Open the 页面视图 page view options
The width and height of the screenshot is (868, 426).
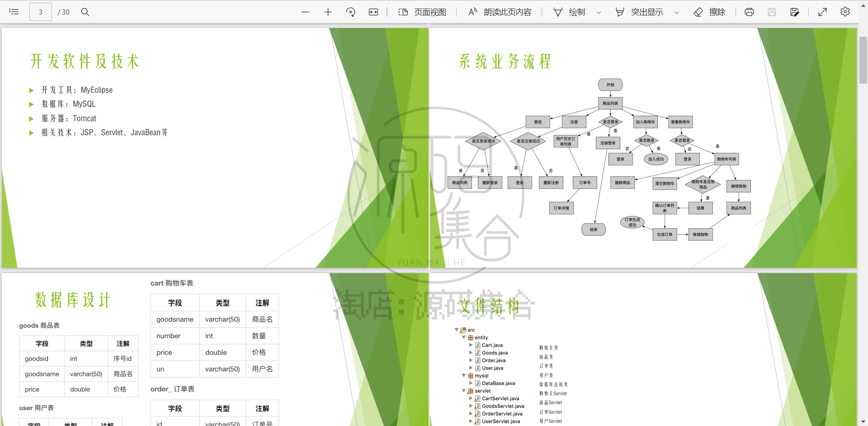click(422, 12)
